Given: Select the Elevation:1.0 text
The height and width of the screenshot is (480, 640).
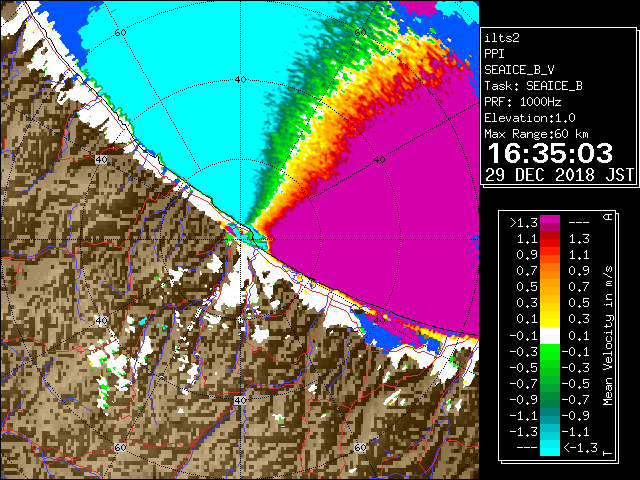Looking at the screenshot, I should click(x=530, y=118).
